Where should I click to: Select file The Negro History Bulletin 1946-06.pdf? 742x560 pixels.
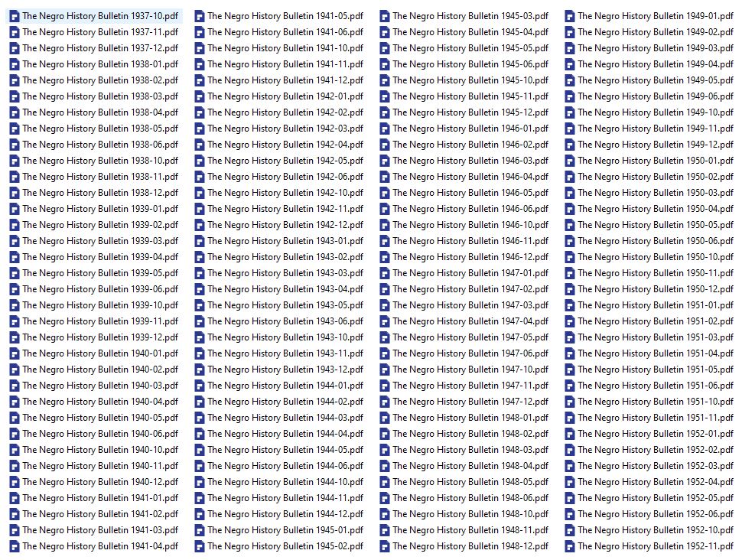[470, 209]
